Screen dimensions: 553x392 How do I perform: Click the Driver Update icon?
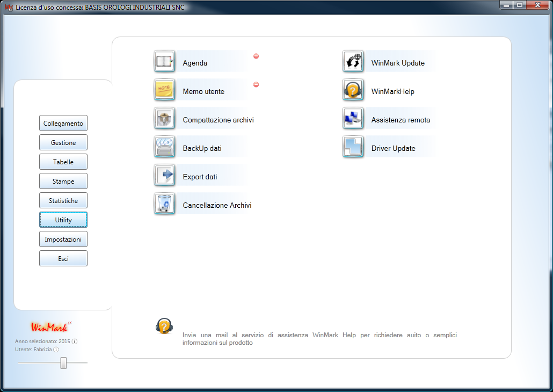click(x=353, y=147)
